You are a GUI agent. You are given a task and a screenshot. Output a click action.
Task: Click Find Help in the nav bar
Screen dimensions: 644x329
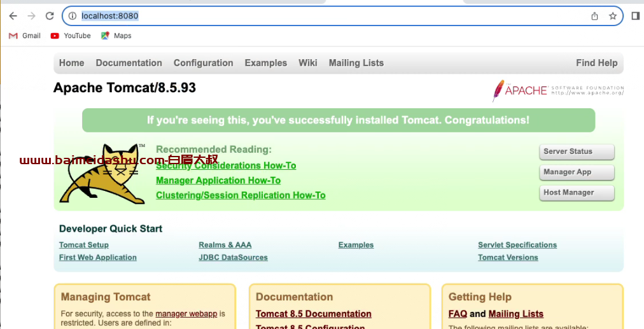tap(597, 63)
